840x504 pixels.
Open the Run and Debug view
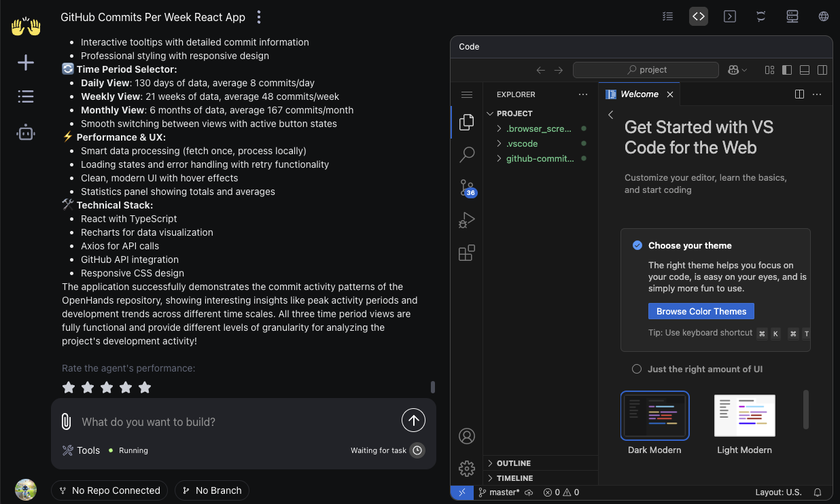coord(466,220)
